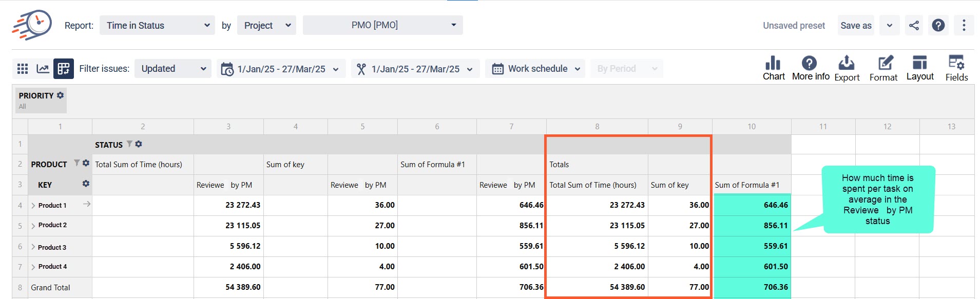The image size is (980, 299).
Task: Open the STATUS field gear settings
Action: tap(139, 145)
